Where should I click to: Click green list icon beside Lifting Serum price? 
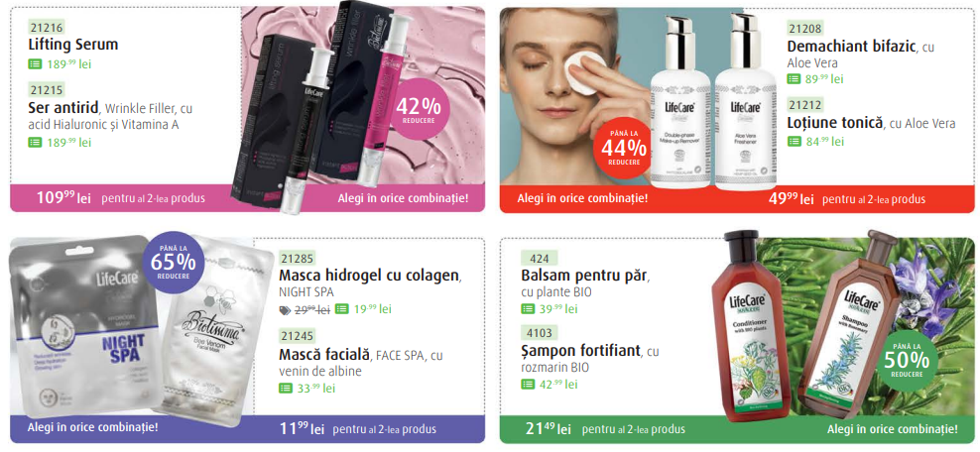pos(35,63)
